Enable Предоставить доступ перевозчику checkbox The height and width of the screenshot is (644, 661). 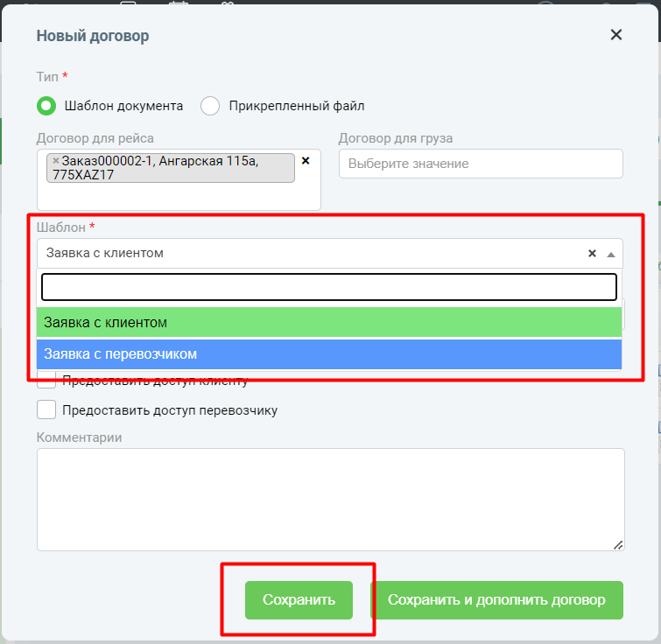pyautogui.click(x=46, y=409)
